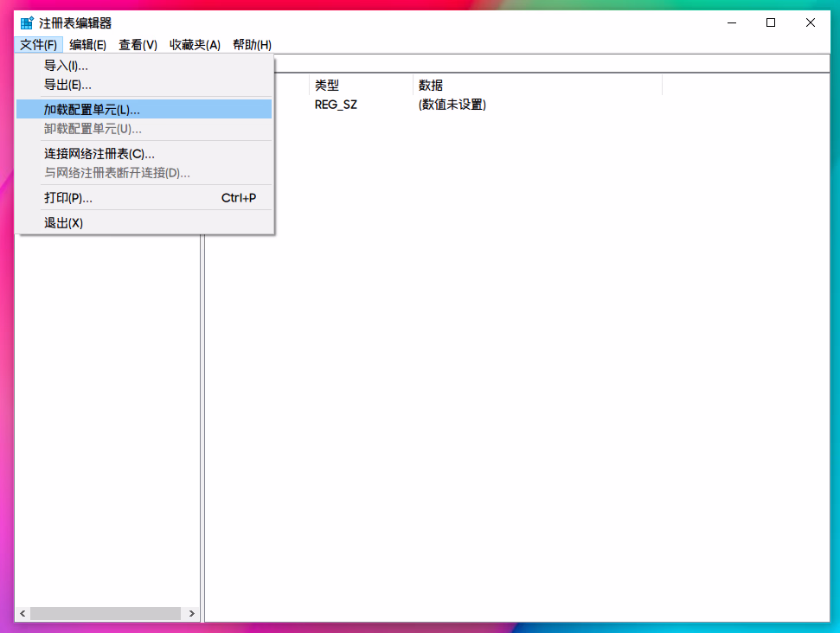The image size is (840, 633).
Task: Choose 打印(P)... from the File menu
Action: (68, 198)
